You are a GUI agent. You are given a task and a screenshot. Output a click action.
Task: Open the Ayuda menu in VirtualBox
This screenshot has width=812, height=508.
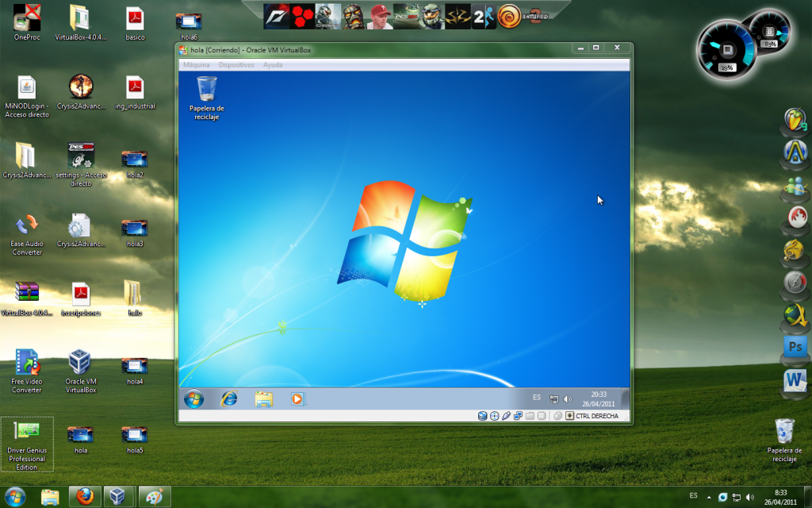coord(273,65)
